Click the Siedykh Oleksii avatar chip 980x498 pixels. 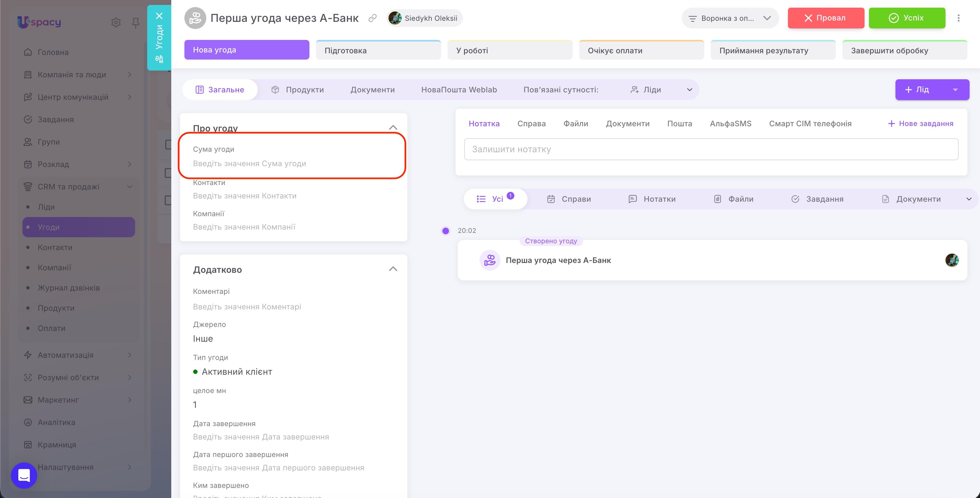pos(425,18)
